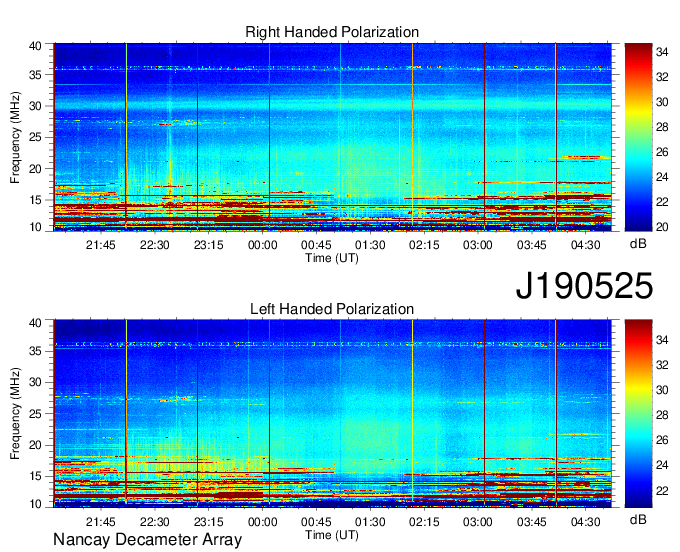Click the 10 frequency tick on top plot

point(36,227)
